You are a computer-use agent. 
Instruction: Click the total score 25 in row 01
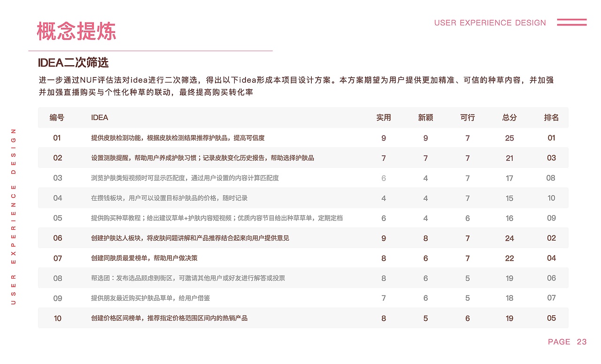[x=509, y=138]
